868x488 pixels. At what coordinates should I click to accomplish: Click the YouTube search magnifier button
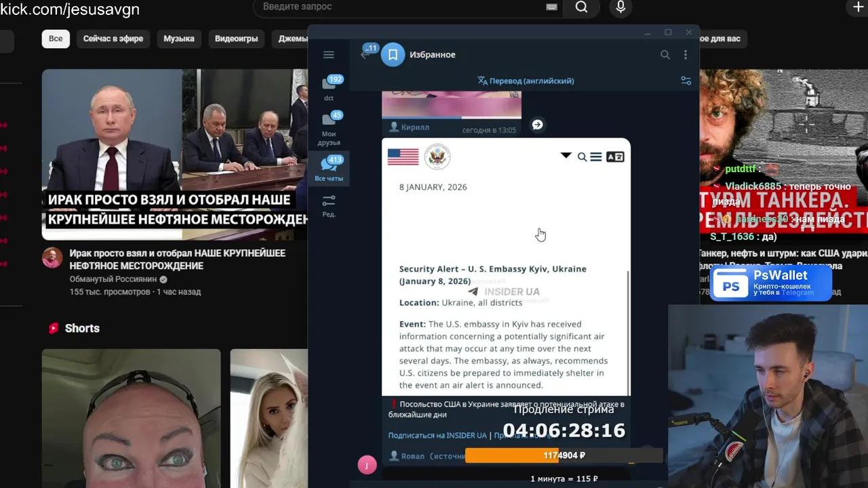click(581, 7)
